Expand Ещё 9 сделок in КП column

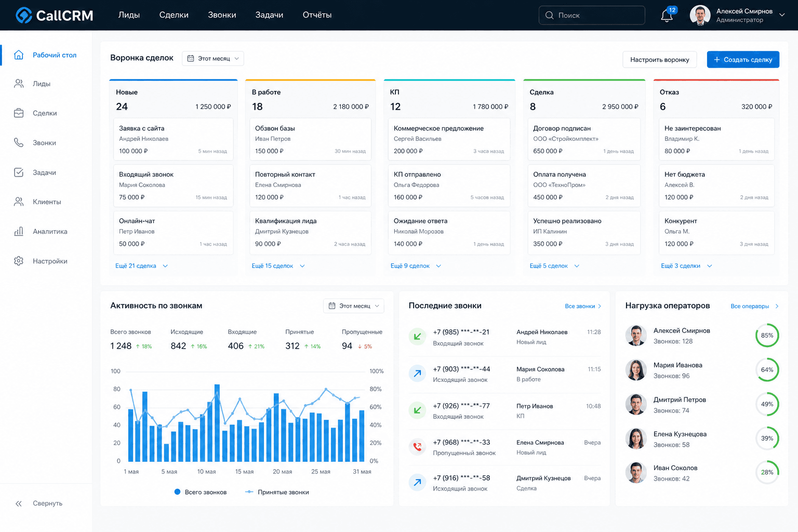[x=416, y=265]
